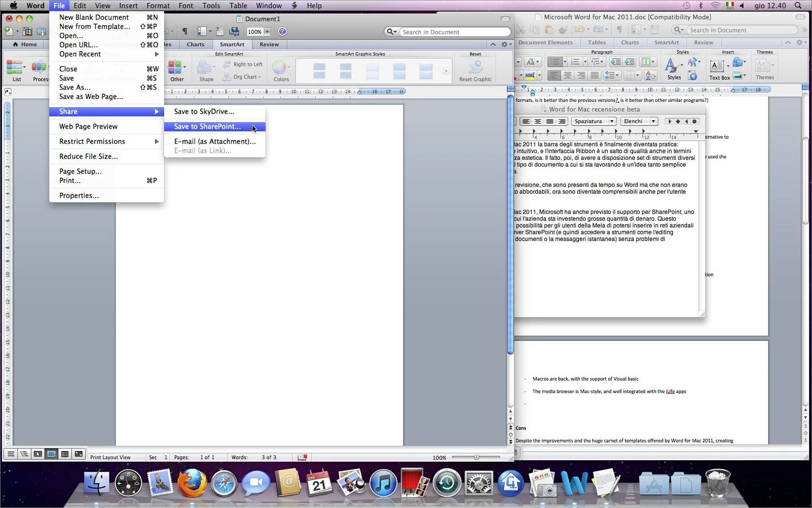Toggle center text alignment in Paragraph group
Viewport: 812px width, 508px height.
pos(568,75)
